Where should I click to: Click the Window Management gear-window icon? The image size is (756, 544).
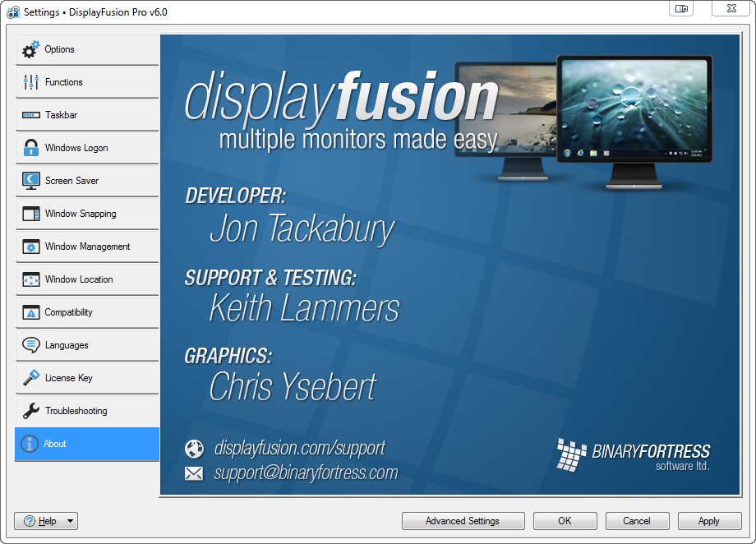point(31,247)
